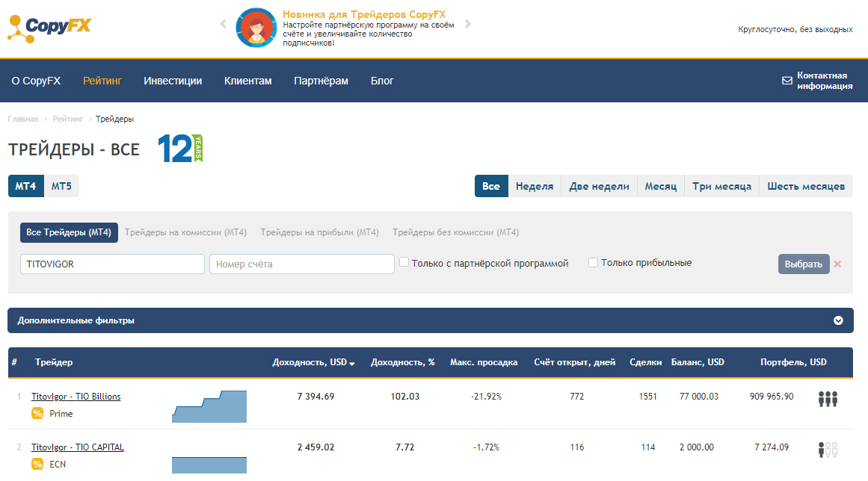The width and height of the screenshot is (868, 481).
Task: Open 'TitovIgor - TIO CAPITAL' trader link
Action: (x=78, y=447)
